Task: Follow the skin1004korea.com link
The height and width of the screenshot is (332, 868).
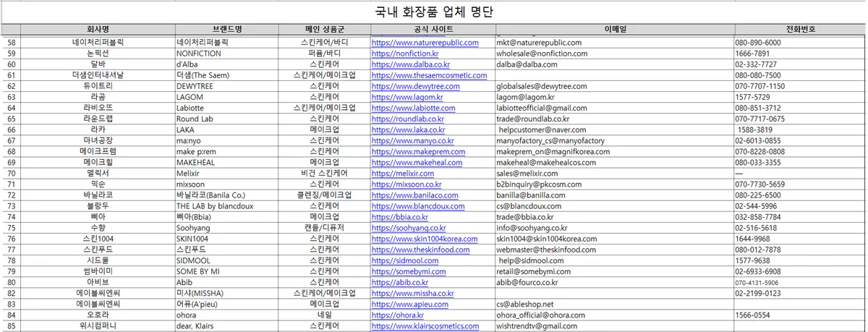Action: (425, 239)
